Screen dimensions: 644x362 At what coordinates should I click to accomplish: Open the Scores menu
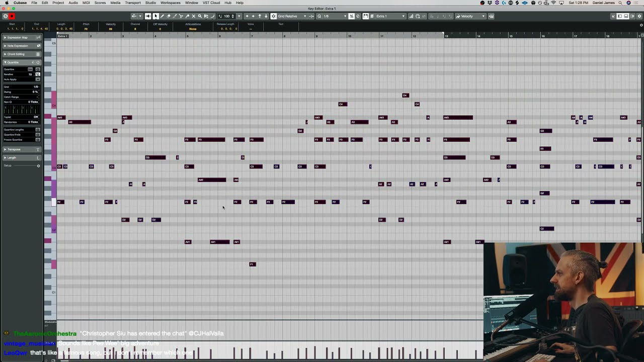point(100,3)
